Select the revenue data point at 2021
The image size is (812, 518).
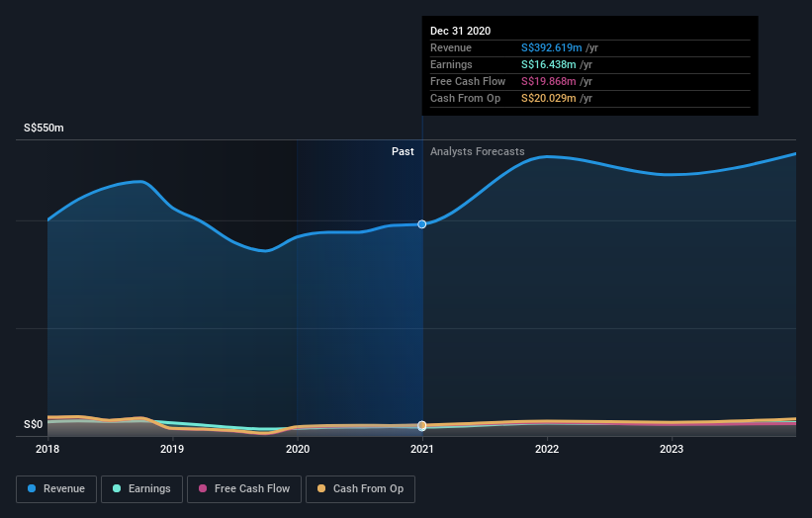pyautogui.click(x=422, y=224)
